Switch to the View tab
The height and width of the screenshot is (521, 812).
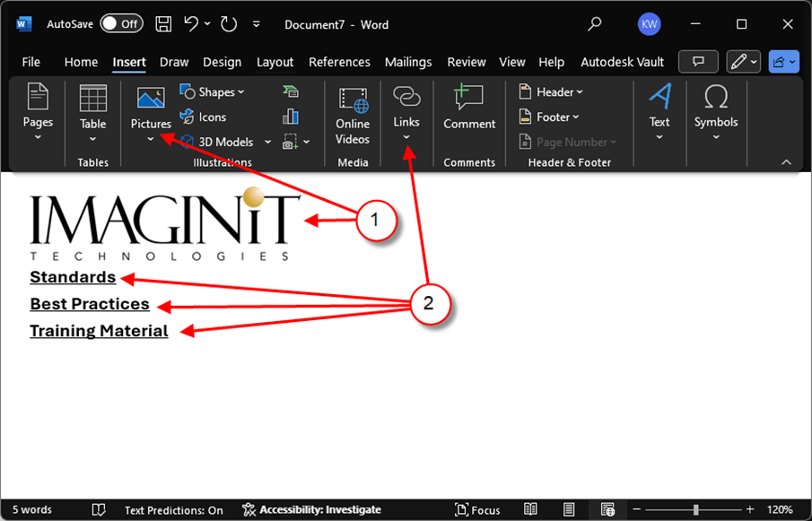(x=512, y=62)
